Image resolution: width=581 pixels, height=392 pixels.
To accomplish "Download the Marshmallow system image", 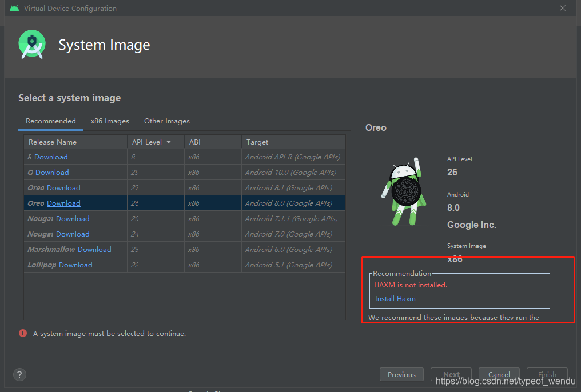I will pos(94,250).
